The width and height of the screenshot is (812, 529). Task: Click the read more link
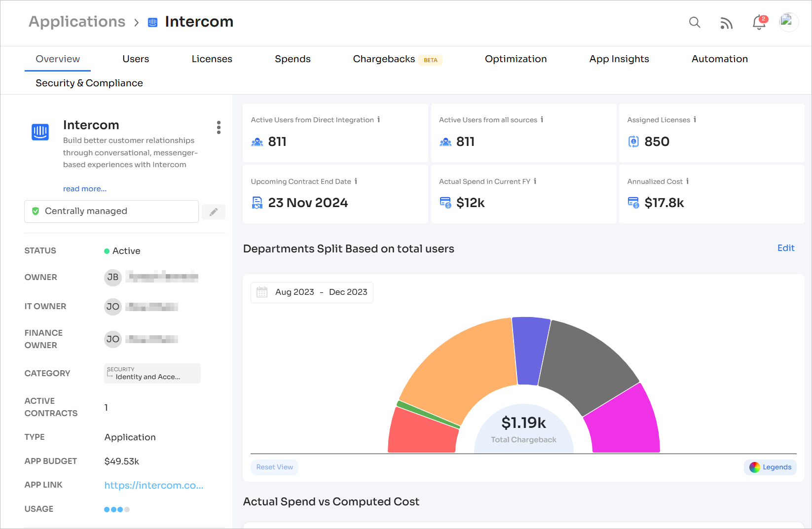(x=85, y=189)
